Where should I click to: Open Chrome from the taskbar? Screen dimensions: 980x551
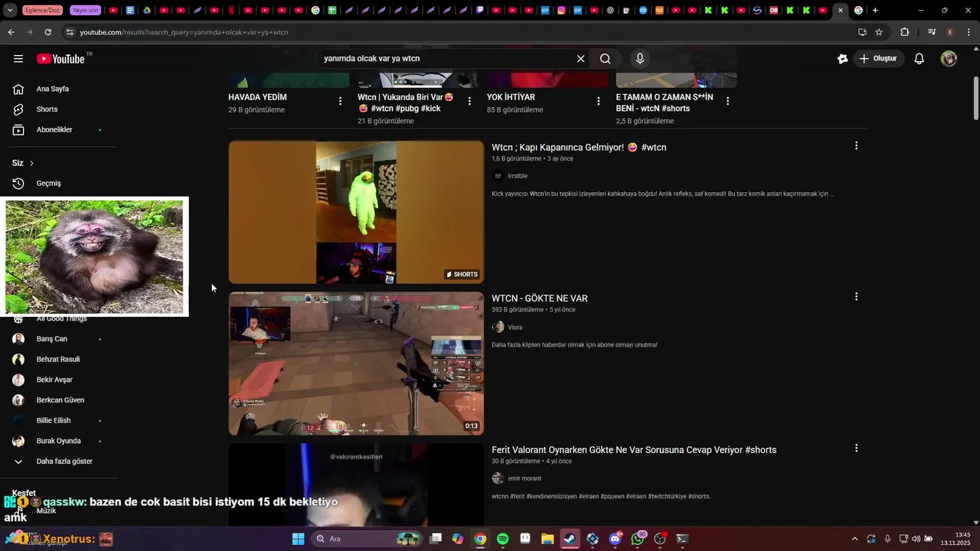480,539
